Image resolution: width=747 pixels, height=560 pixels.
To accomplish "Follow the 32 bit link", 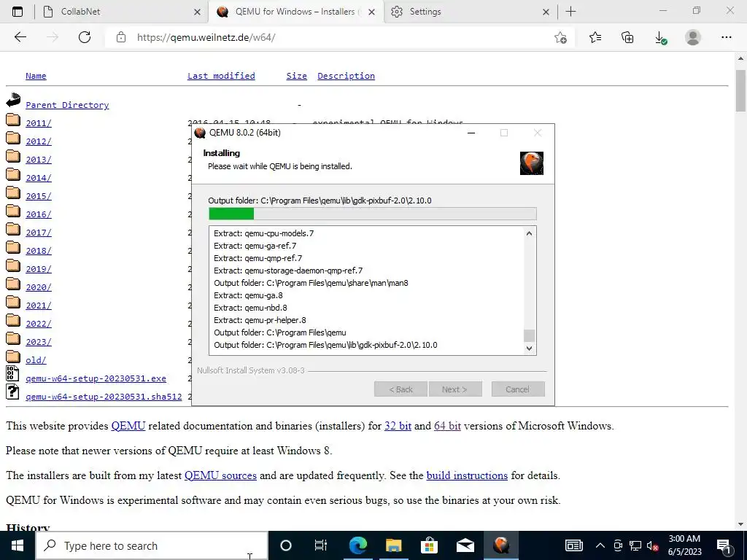I will click(x=398, y=426).
